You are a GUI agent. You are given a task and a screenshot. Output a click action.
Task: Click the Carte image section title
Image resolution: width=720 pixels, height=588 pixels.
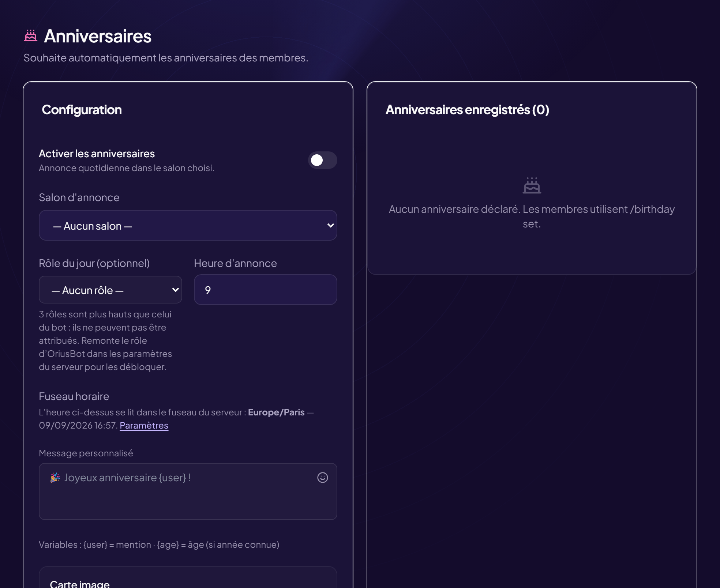point(80,584)
